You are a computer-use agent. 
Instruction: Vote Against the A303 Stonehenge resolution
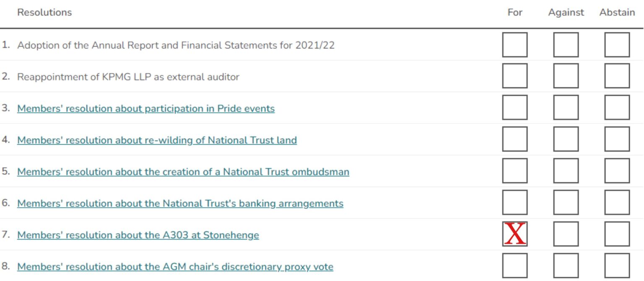[566, 235]
